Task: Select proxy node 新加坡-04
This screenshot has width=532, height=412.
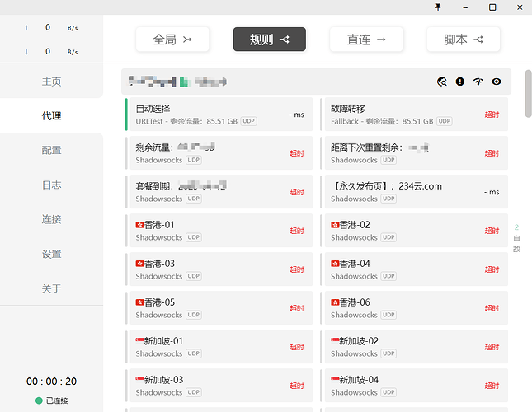Action: point(414,386)
